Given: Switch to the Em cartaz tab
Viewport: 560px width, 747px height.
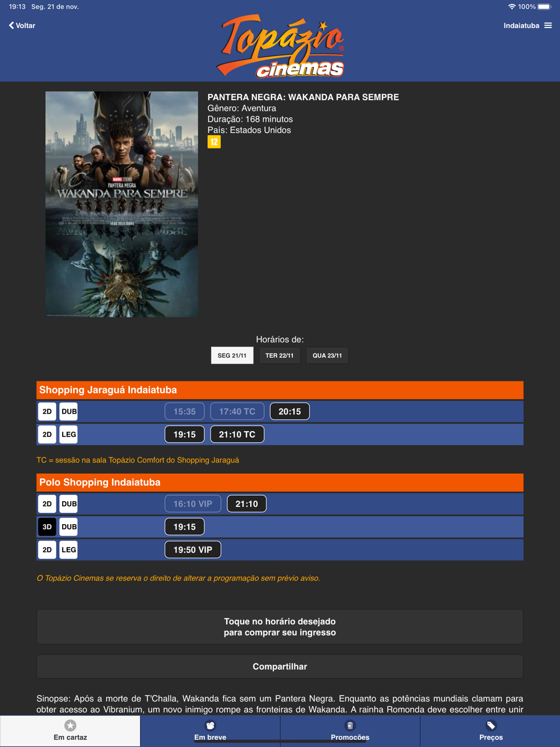Looking at the screenshot, I should tap(70, 731).
